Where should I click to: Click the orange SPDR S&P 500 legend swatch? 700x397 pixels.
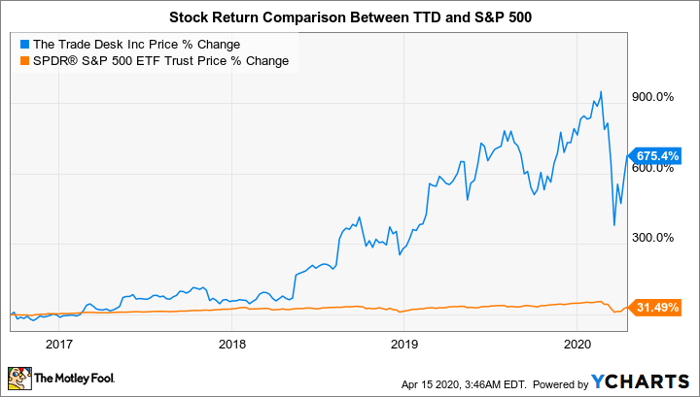[25, 60]
